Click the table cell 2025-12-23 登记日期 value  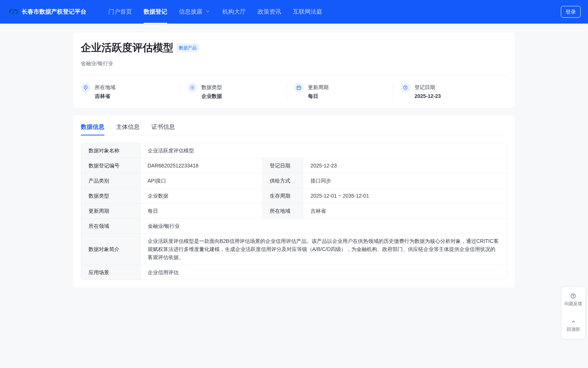324,166
